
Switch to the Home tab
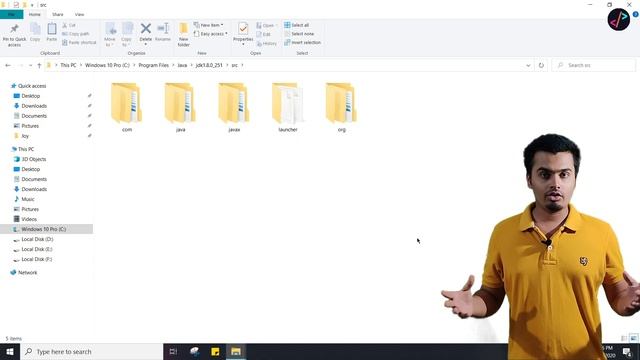tap(35, 14)
